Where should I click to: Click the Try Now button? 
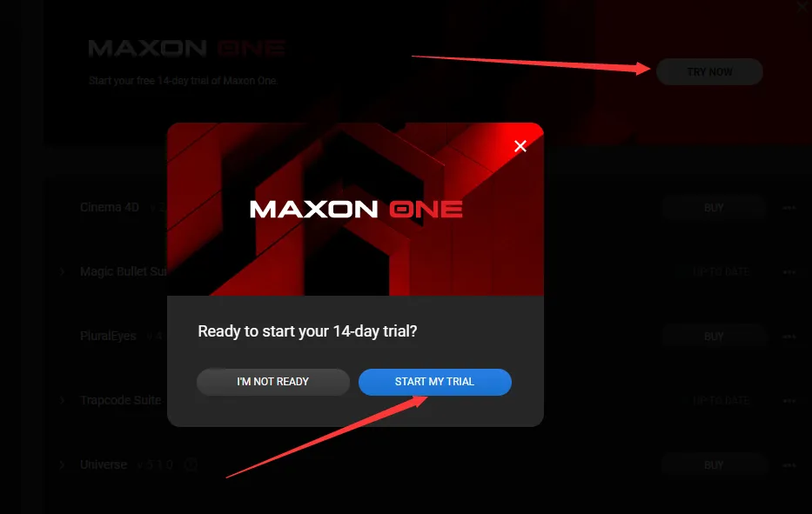pos(709,72)
